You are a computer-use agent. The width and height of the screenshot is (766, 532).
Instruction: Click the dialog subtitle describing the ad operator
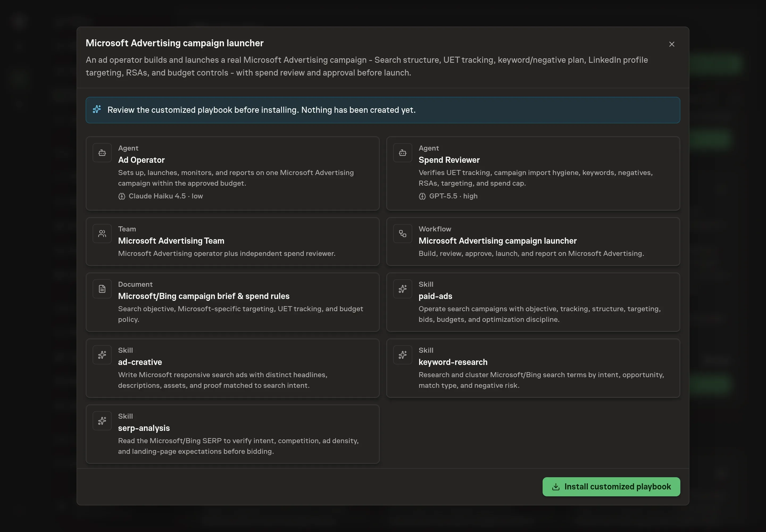coord(367,66)
